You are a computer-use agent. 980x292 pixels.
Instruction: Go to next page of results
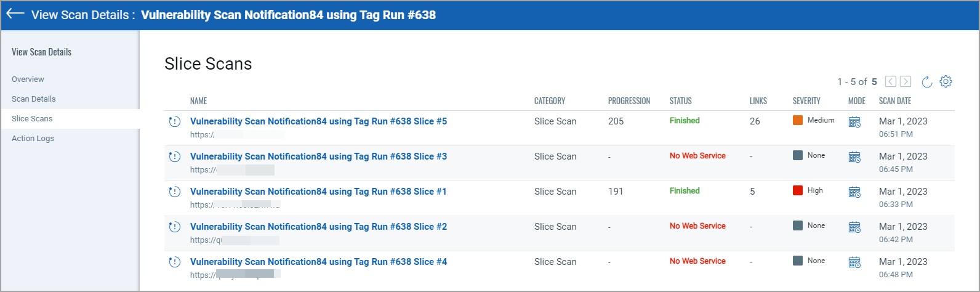906,81
